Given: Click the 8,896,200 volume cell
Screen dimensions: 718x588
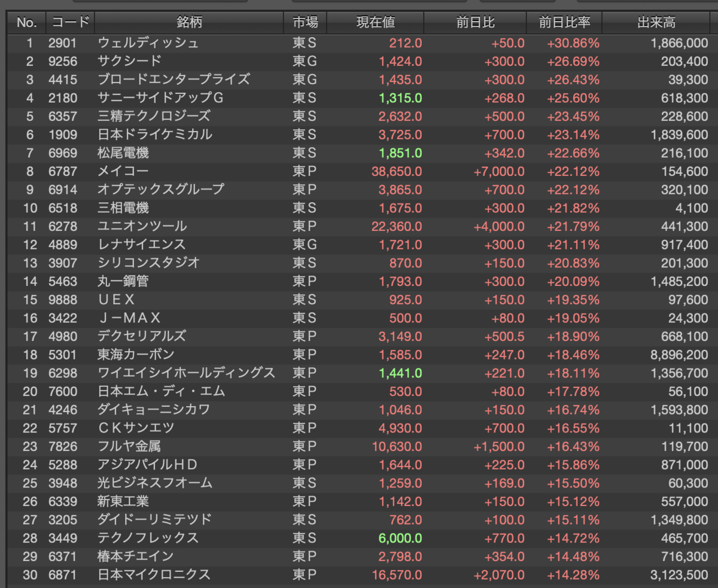Looking at the screenshot, I should [x=679, y=354].
